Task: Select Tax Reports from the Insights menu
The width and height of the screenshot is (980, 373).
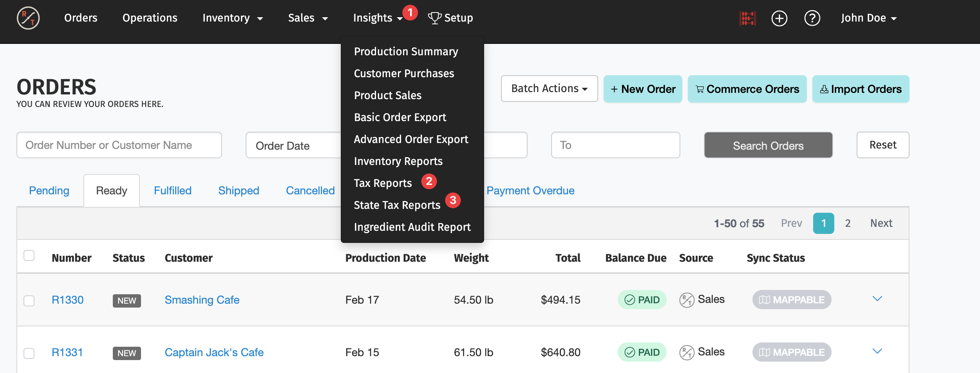Action: [x=383, y=183]
